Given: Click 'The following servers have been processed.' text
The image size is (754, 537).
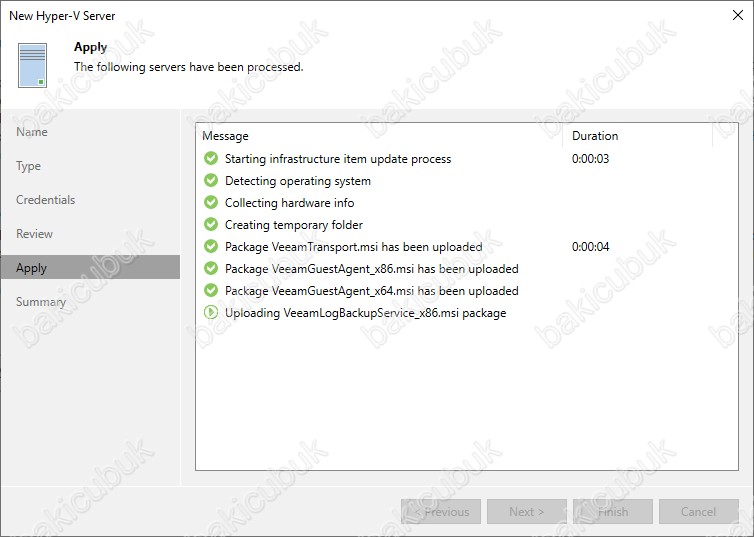Looking at the screenshot, I should point(188,67).
